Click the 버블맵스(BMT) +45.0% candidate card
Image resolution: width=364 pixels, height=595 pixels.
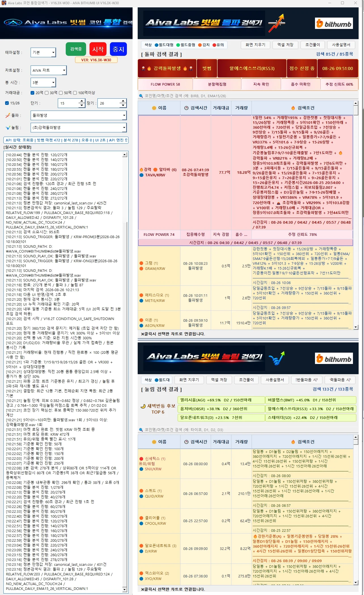coord(311,400)
